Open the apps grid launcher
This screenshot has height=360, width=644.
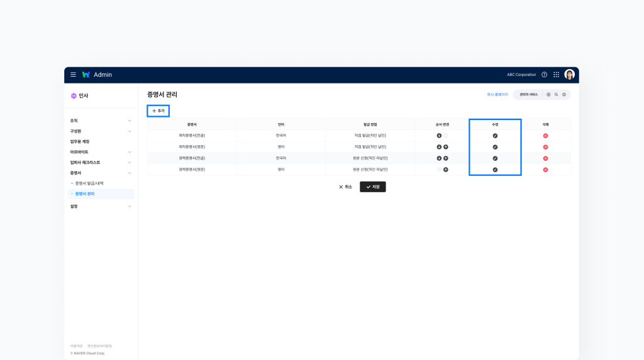pos(556,75)
